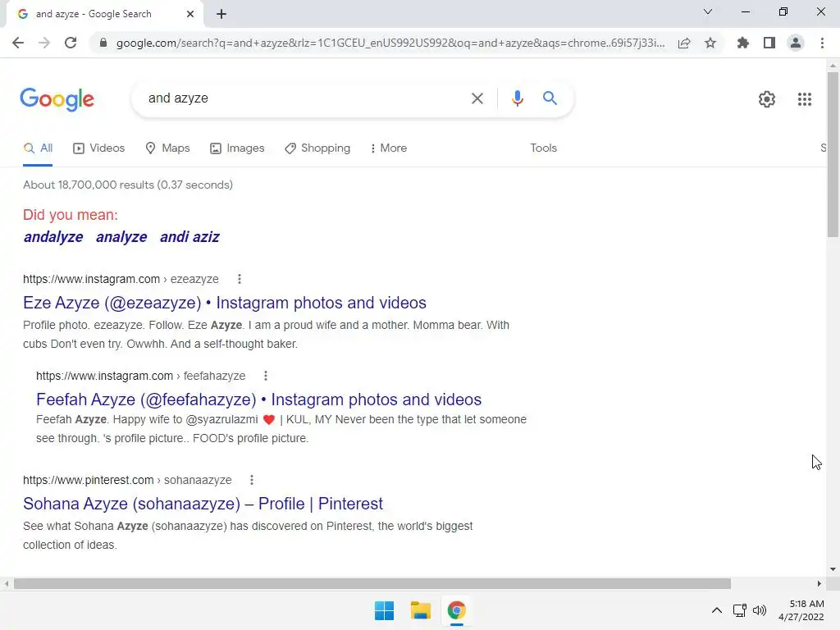Click the URL 'https://www.instagram.com › ezeazyze'
Image resolution: width=840 pixels, height=630 pixels.
tap(121, 279)
